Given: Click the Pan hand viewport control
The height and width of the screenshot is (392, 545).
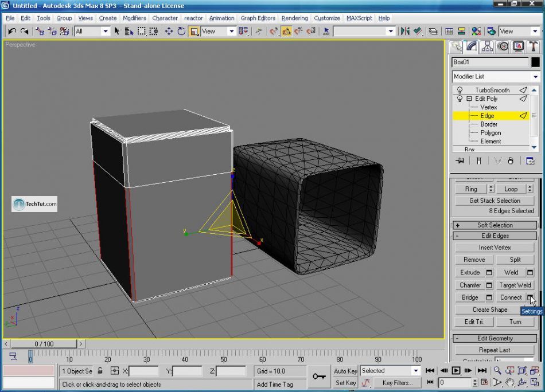Looking at the screenshot, I should 509,383.
